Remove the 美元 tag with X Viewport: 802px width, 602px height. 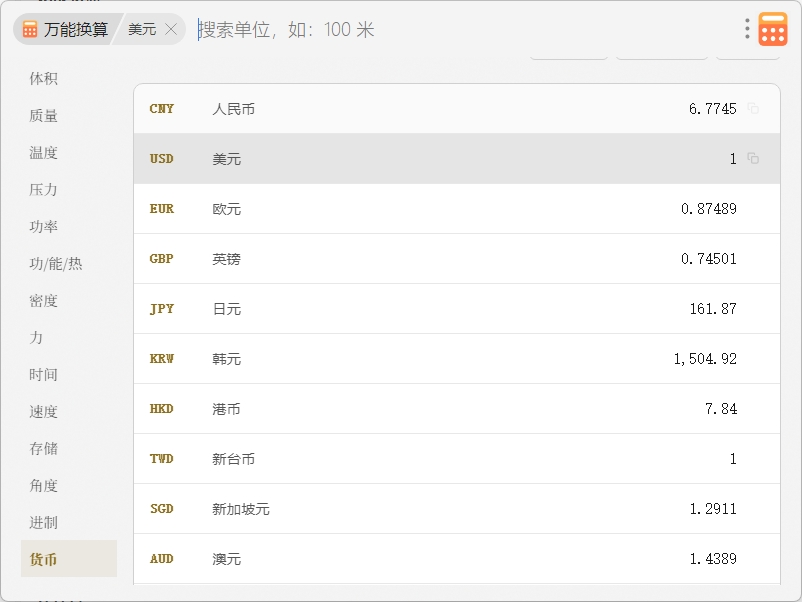tap(171, 29)
